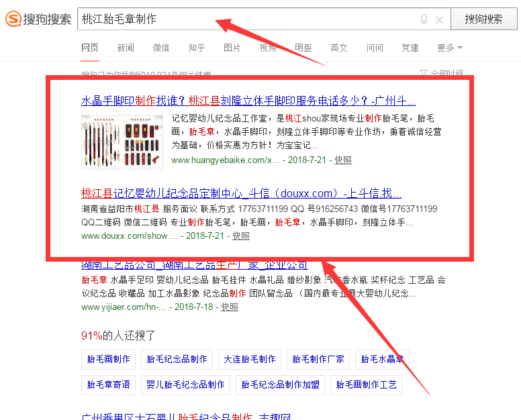
Task: Switch to the 英文 tab
Action: (338, 48)
